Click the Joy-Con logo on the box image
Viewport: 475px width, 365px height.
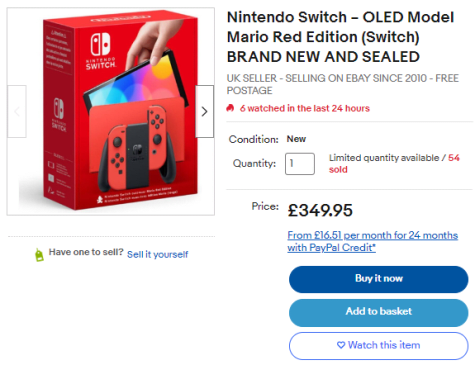click(x=100, y=44)
